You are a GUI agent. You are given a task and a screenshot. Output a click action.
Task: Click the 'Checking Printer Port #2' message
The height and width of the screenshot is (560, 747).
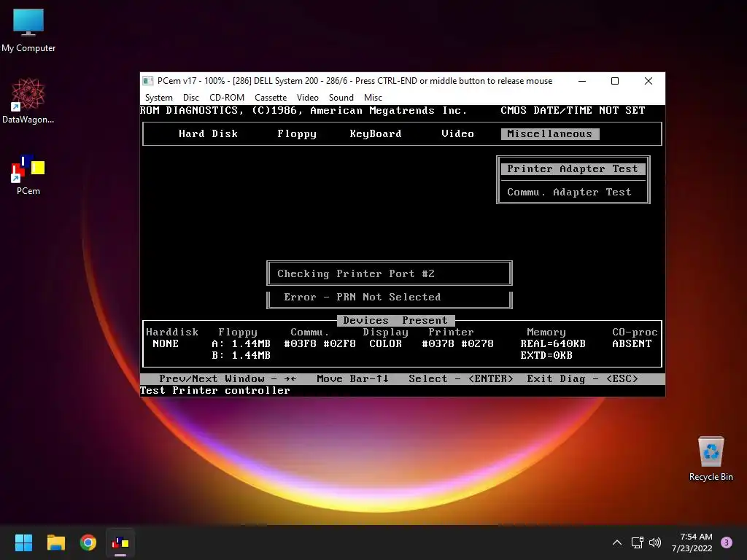point(356,274)
